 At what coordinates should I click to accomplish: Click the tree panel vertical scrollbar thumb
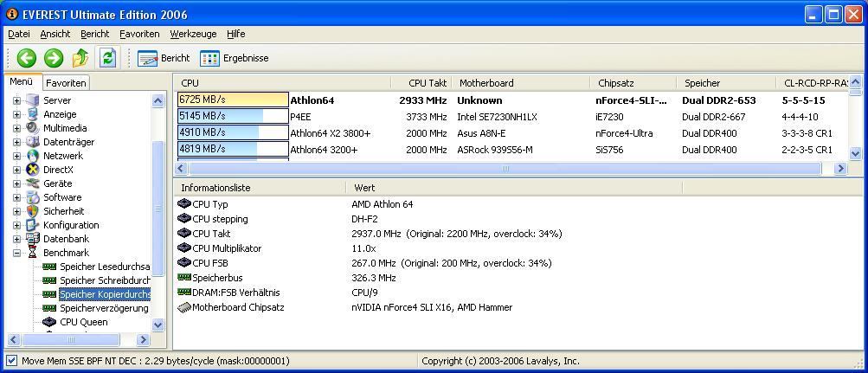158,209
